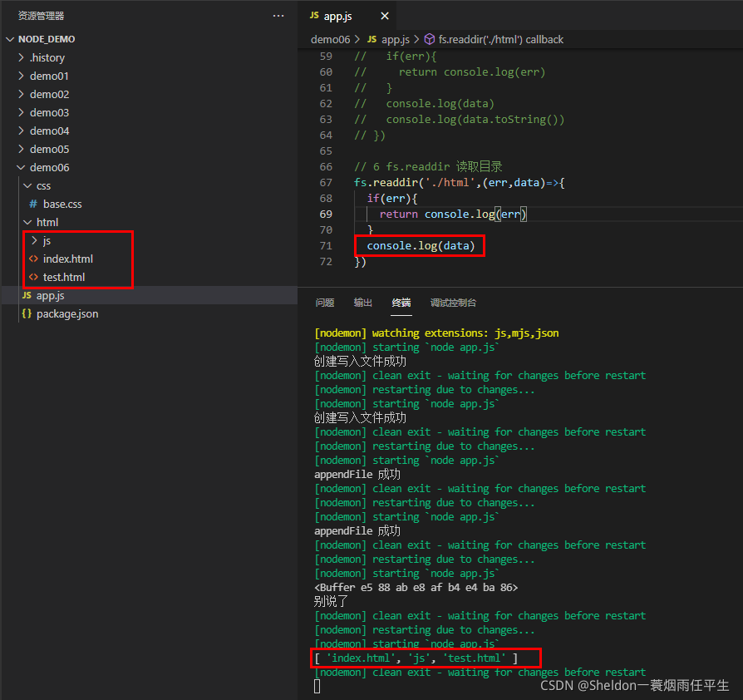
Task: Open base.css file in explorer
Action: click(x=62, y=204)
